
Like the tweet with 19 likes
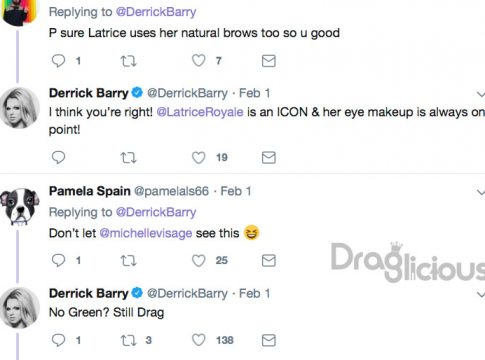pos(198,158)
